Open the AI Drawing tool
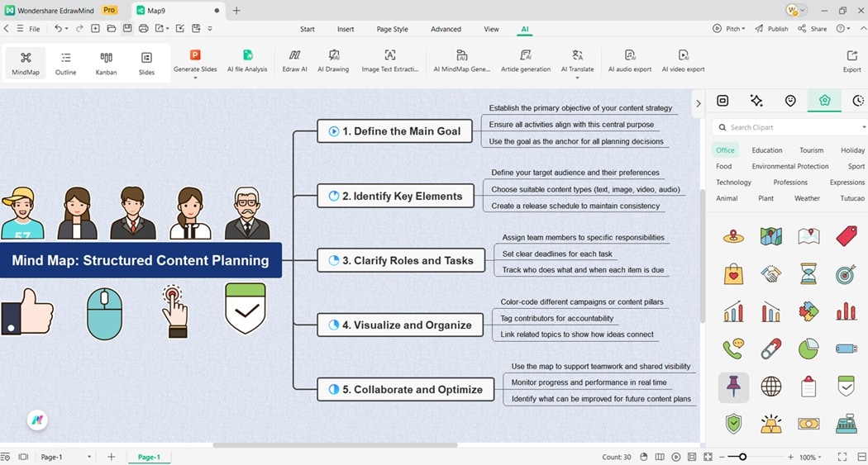The image size is (868, 465). tap(333, 61)
